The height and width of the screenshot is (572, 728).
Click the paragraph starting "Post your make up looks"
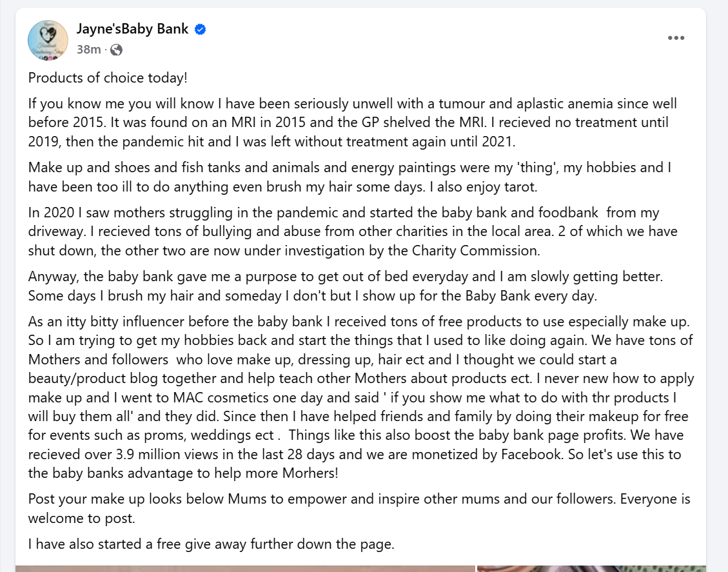click(x=359, y=508)
